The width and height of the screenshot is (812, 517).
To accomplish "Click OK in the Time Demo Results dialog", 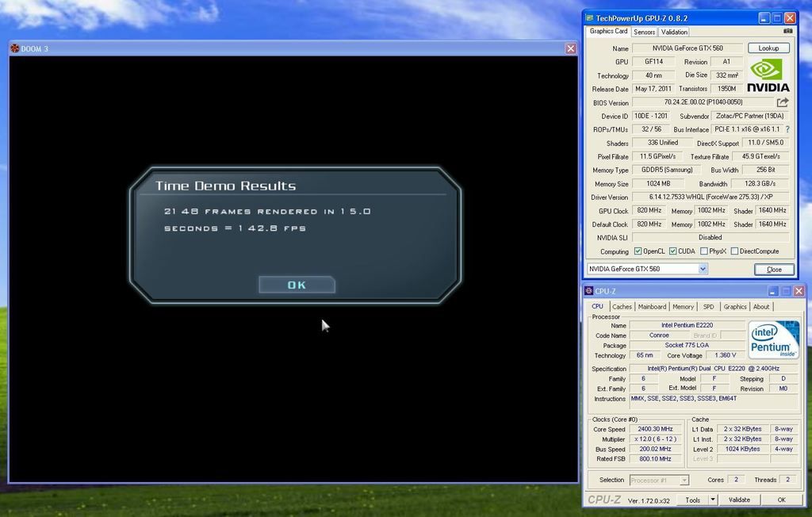I will point(297,285).
